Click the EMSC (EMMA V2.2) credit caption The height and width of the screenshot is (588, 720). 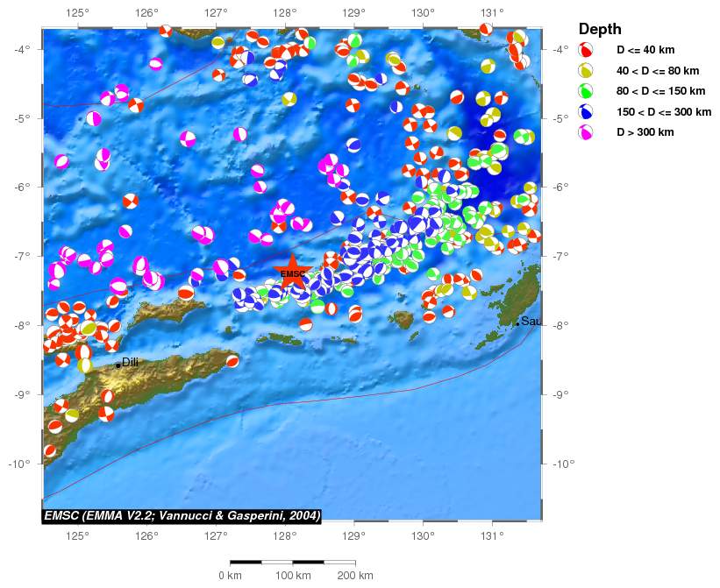(182, 515)
